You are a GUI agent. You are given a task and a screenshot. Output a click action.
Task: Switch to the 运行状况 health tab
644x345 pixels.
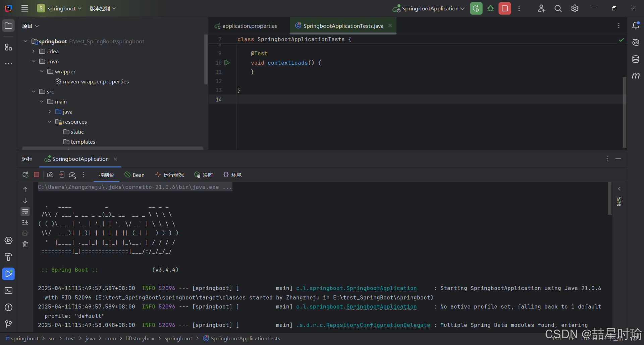170,175
